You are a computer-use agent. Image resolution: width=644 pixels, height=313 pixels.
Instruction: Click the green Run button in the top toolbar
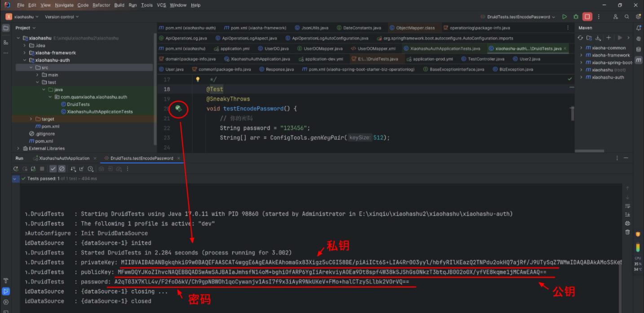(x=565, y=17)
